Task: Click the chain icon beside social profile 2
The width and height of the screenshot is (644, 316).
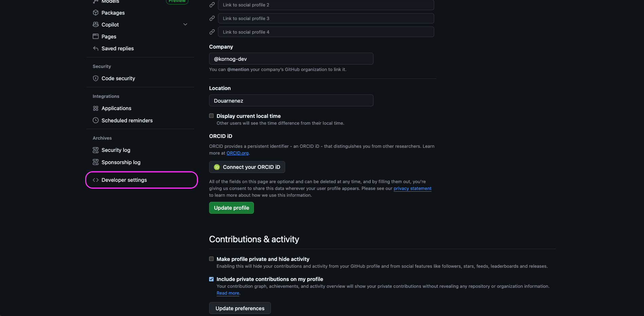Action: tap(212, 5)
